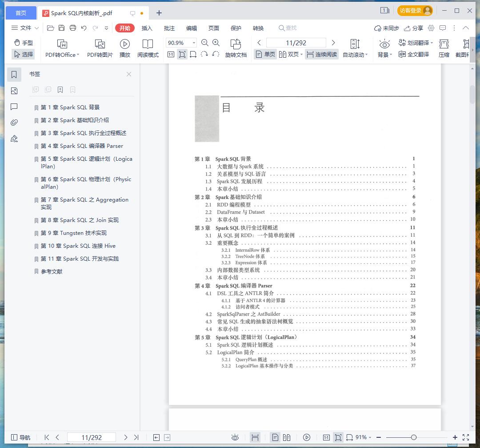The width and height of the screenshot is (480, 448).
Task: Click PDF转图片 to convert to image
Action: click(100, 48)
